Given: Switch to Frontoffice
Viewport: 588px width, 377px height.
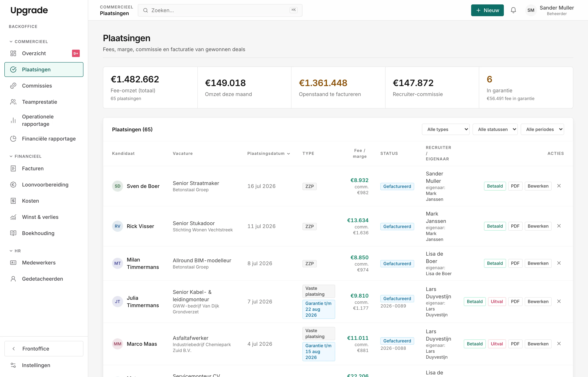Looking at the screenshot, I should [x=44, y=349].
